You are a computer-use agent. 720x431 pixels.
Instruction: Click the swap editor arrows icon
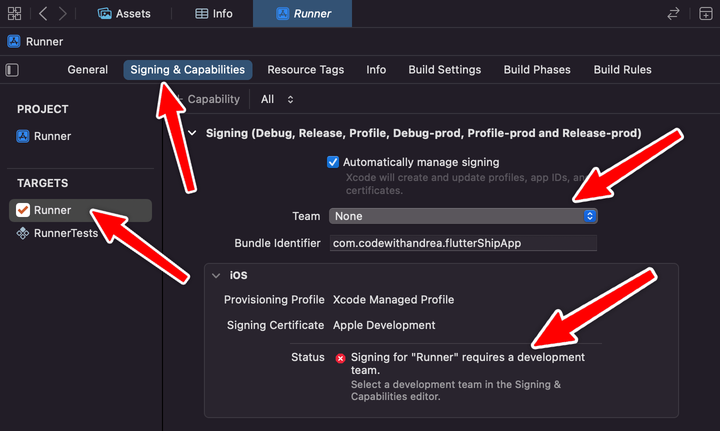pyautogui.click(x=673, y=14)
